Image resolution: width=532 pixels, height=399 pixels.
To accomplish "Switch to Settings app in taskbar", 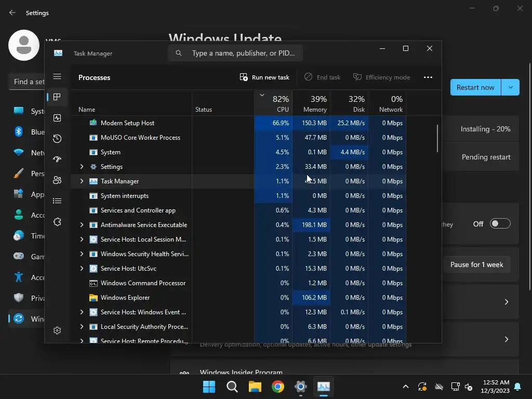I will (301, 387).
